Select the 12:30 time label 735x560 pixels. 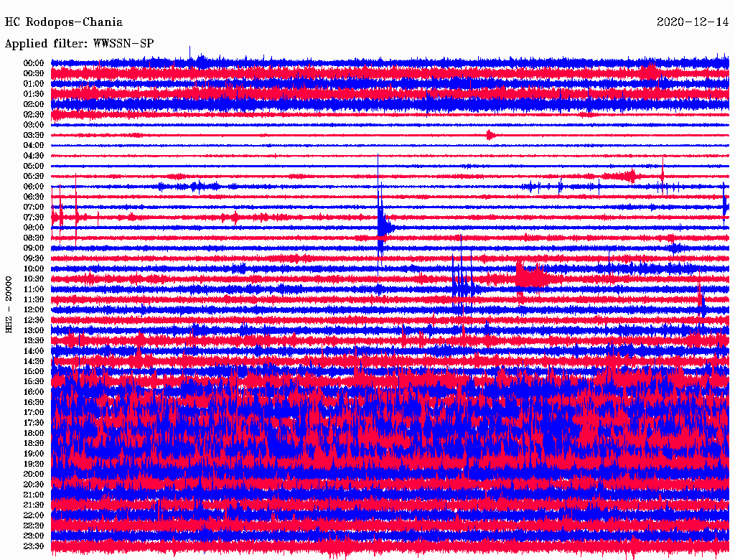[x=34, y=320]
